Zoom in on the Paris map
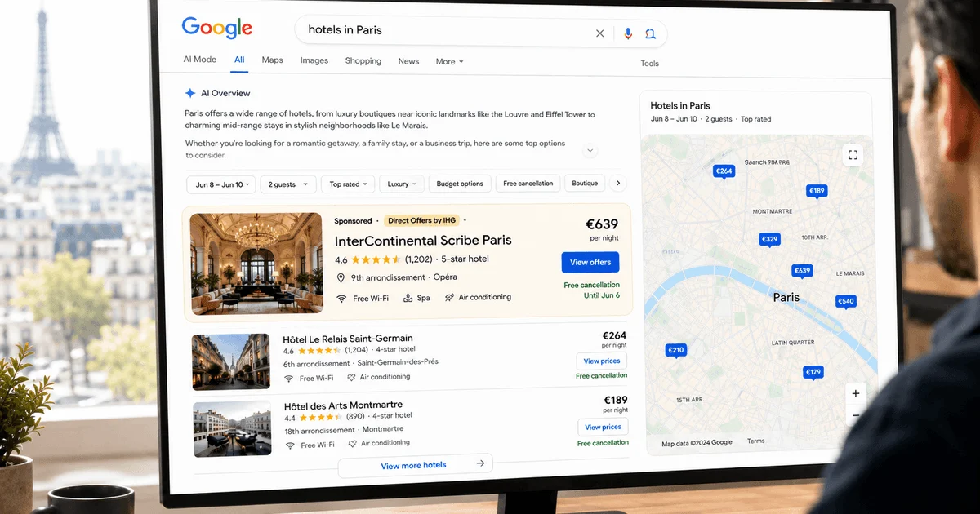Screen dimensions: 980x514 tap(855, 393)
